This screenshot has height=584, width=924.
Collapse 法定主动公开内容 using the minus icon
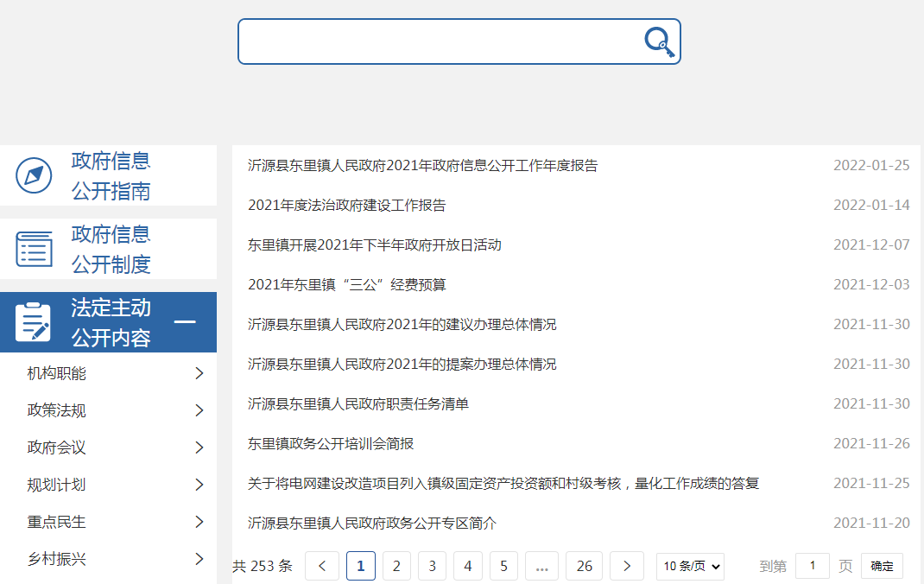tap(185, 322)
